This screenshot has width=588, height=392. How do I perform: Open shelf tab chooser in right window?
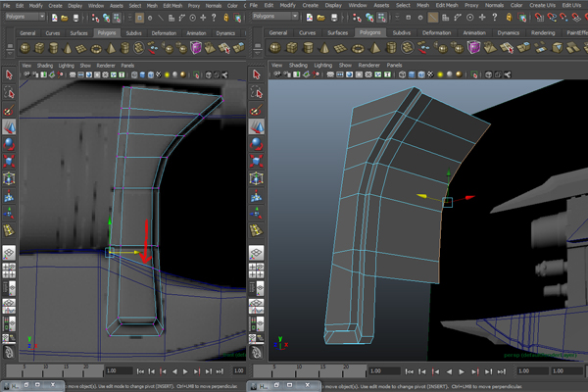[x=257, y=46]
